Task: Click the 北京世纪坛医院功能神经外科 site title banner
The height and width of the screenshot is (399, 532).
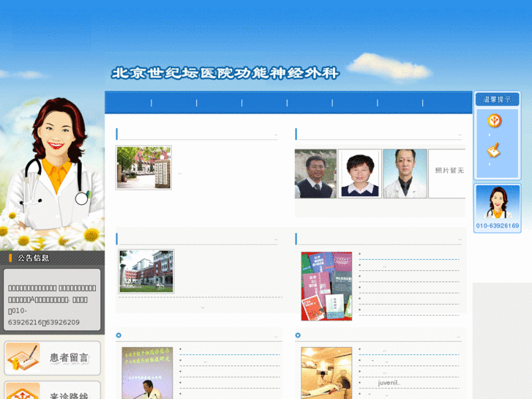Action: [225, 73]
